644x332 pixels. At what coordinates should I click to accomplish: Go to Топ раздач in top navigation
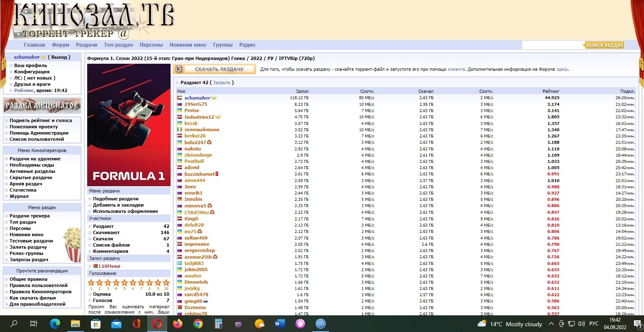click(x=118, y=45)
